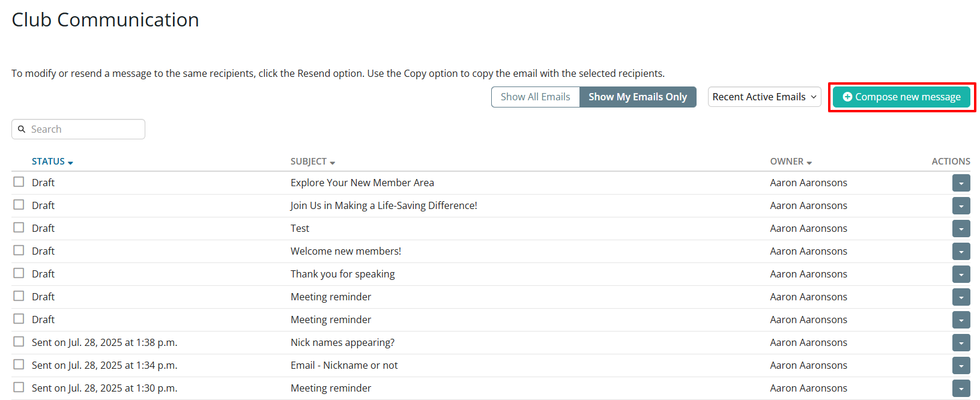Image resolution: width=980 pixels, height=400 pixels.
Task: Open actions icon for Nick names appearing? email
Action: (961, 343)
